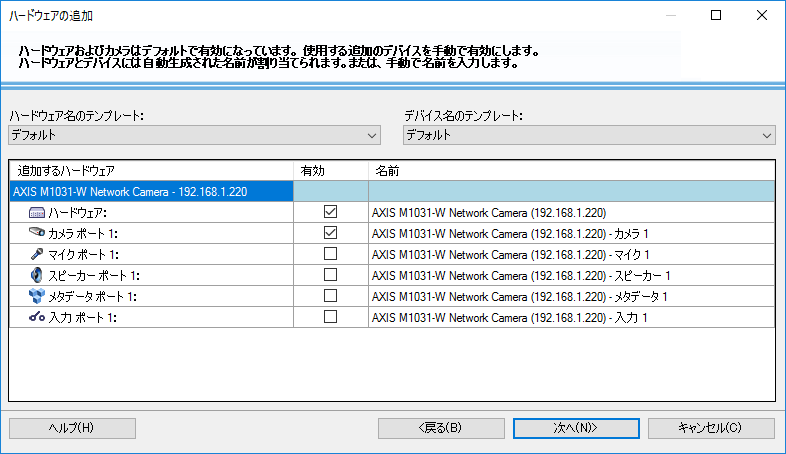Edit the name cell ending in 入力 1
This screenshot has width=786, height=454.
pyautogui.click(x=571, y=318)
